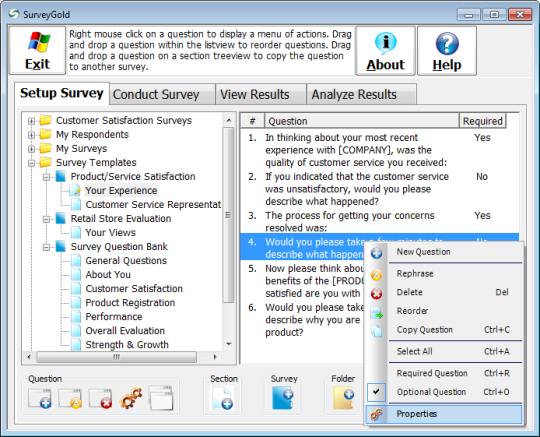Viewport: 540px width, 437px height.
Task: Select question 2 about unsatisfactory service
Action: pos(380,189)
